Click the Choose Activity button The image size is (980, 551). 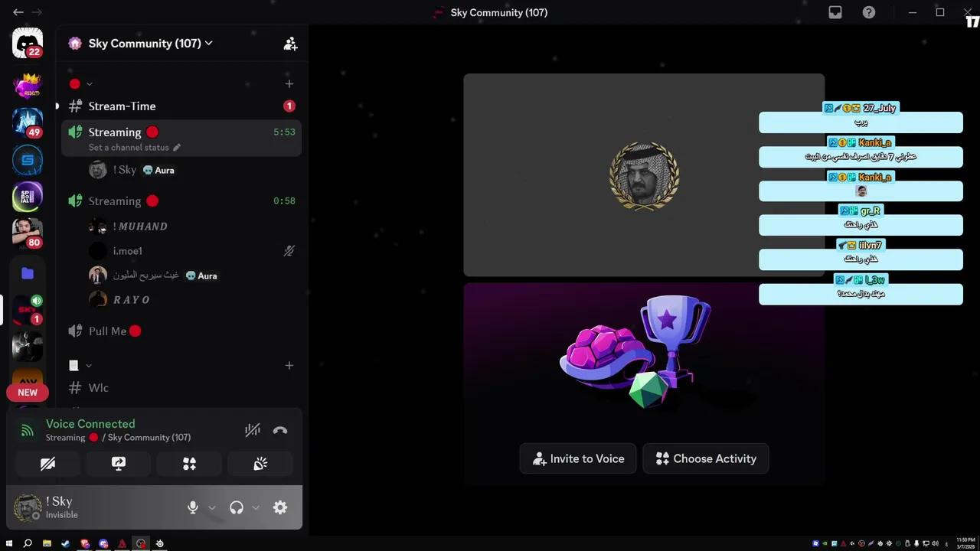pyautogui.click(x=706, y=458)
